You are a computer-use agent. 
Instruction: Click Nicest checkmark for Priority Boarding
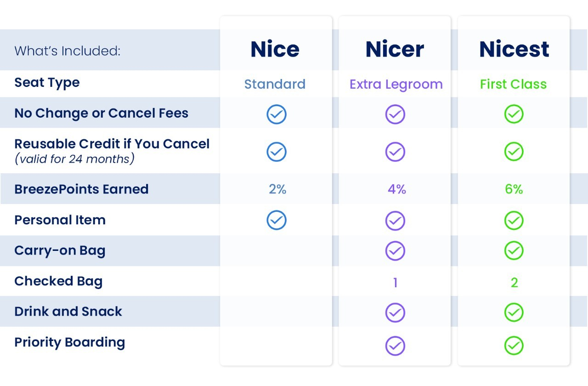click(x=514, y=346)
